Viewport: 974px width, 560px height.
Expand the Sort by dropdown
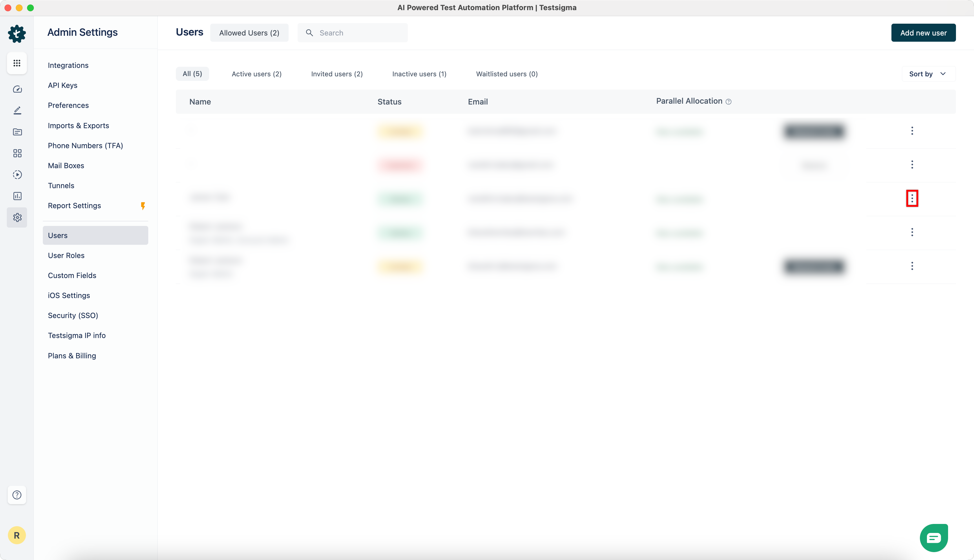[x=928, y=74]
